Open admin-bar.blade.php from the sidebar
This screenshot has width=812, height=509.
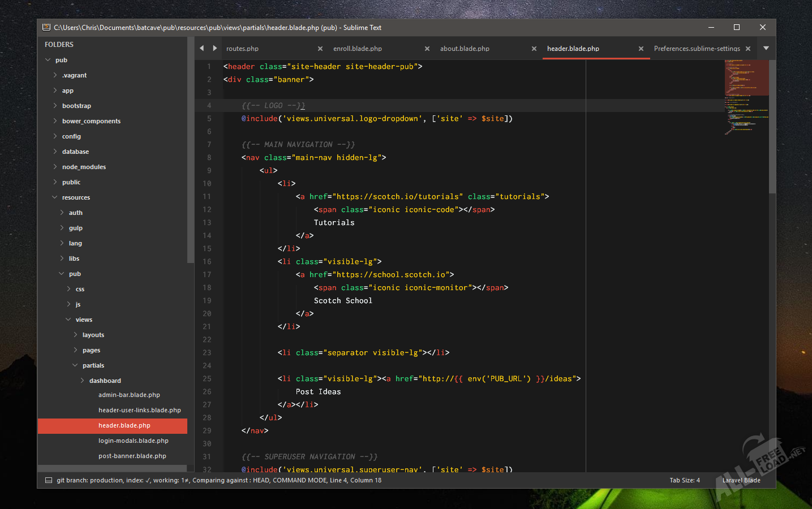tap(129, 395)
